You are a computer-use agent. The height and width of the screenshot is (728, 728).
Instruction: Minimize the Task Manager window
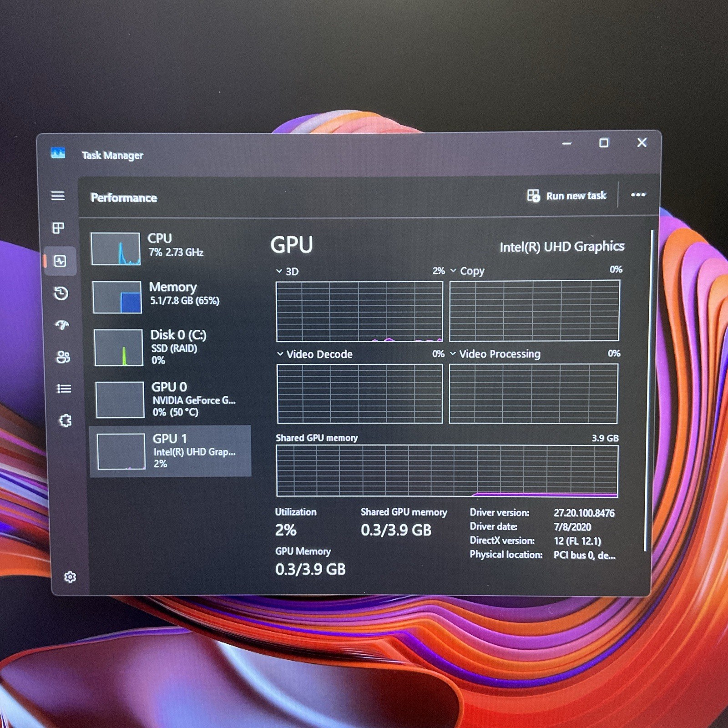pos(566,143)
